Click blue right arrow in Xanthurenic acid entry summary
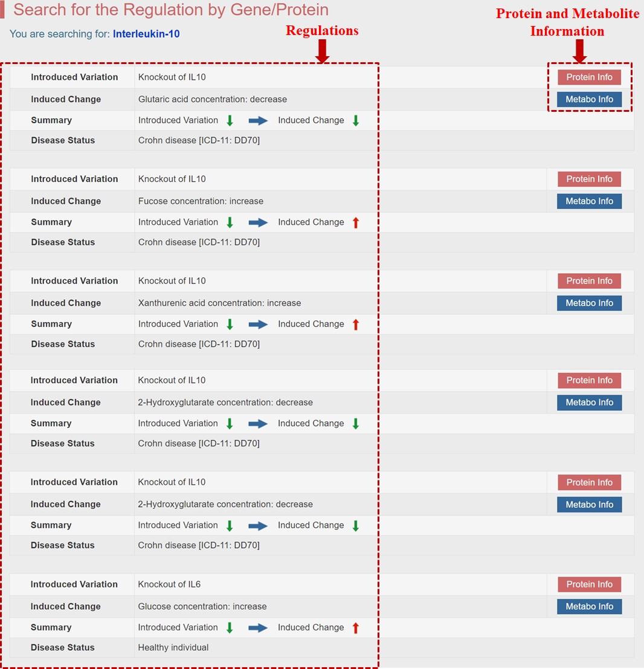Image resolution: width=644 pixels, height=669 pixels. tap(258, 325)
